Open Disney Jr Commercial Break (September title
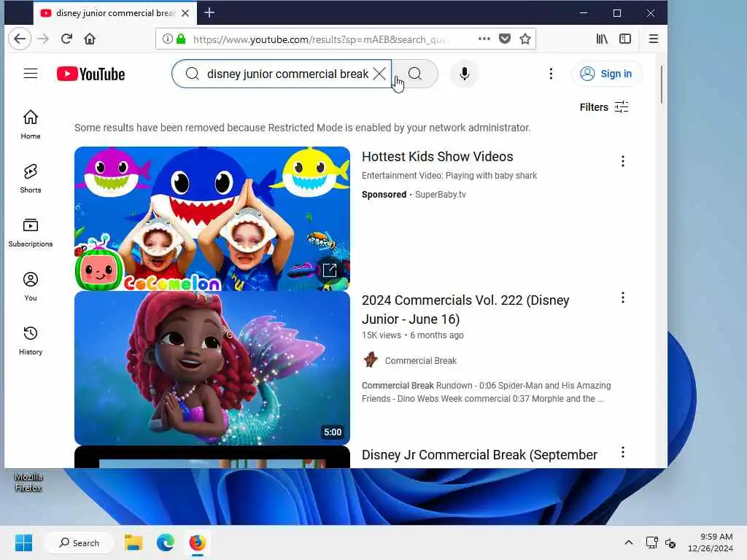The image size is (747, 560). tap(479, 455)
